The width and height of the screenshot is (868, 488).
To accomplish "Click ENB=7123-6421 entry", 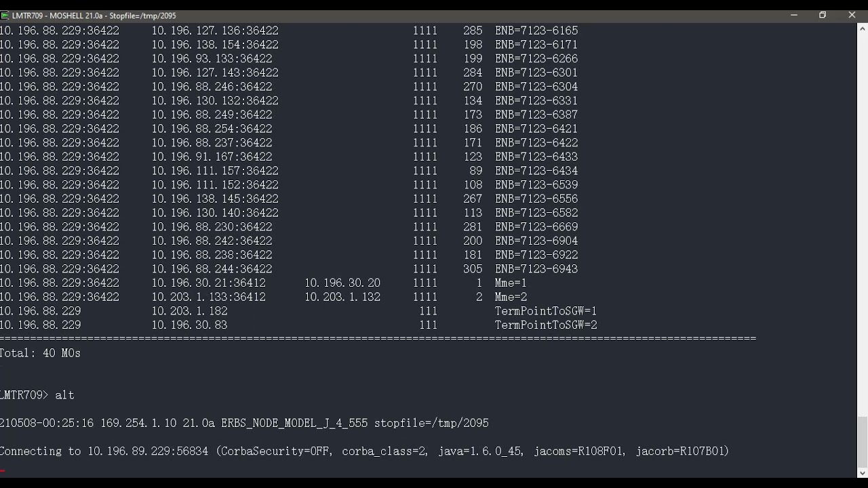I will (x=536, y=129).
